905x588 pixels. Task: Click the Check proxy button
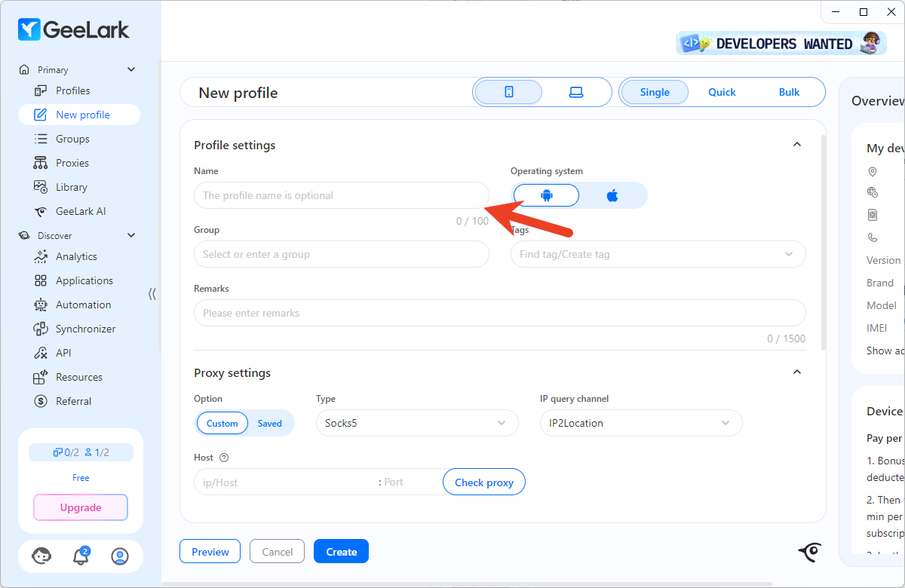(483, 482)
